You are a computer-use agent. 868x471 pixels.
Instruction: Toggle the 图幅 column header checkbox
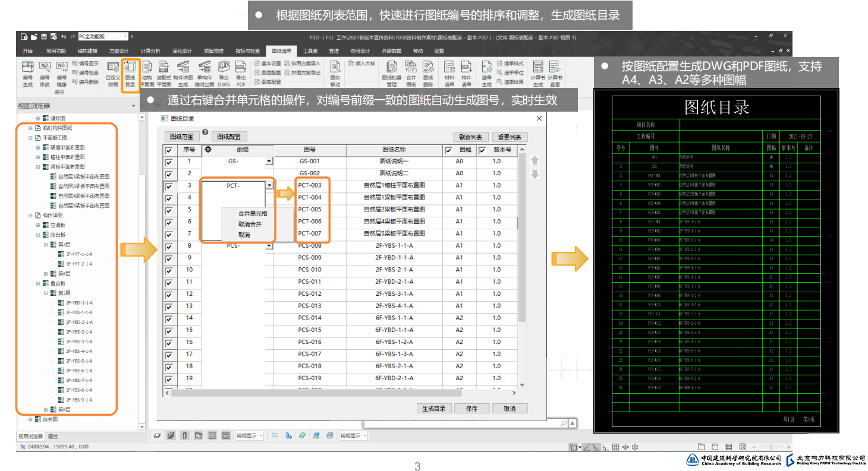(x=448, y=151)
